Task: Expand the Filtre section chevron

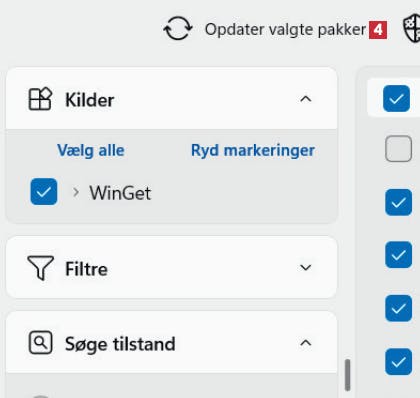Action: point(306,267)
